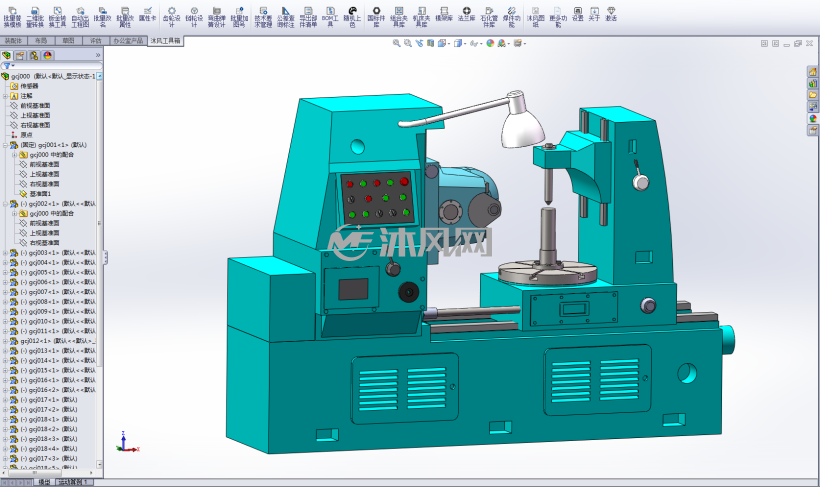Expand the gcj003<1> component node
Screen dimensions: 820x487
click(6, 253)
